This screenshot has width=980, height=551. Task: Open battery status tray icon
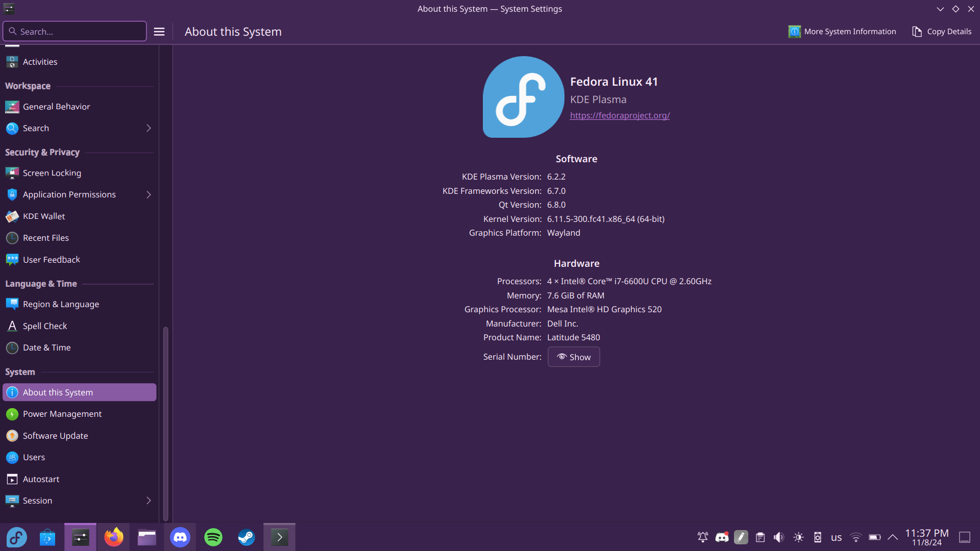[x=874, y=537]
